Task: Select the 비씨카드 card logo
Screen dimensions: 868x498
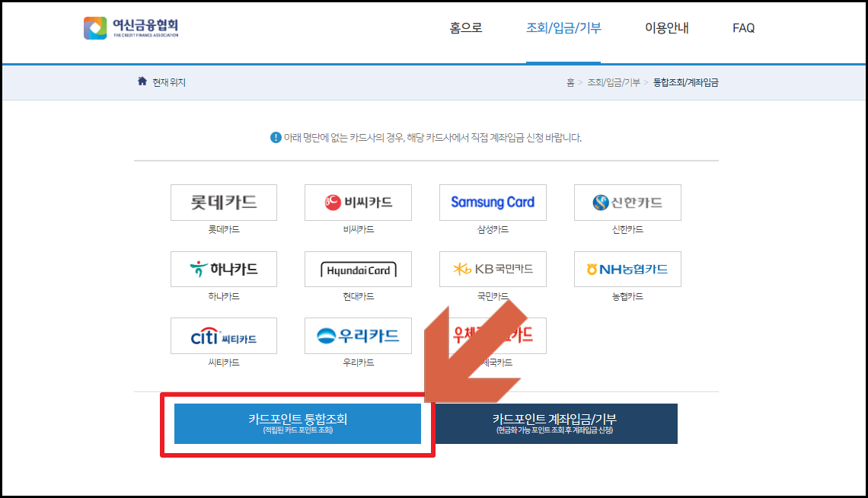Action: (x=358, y=202)
